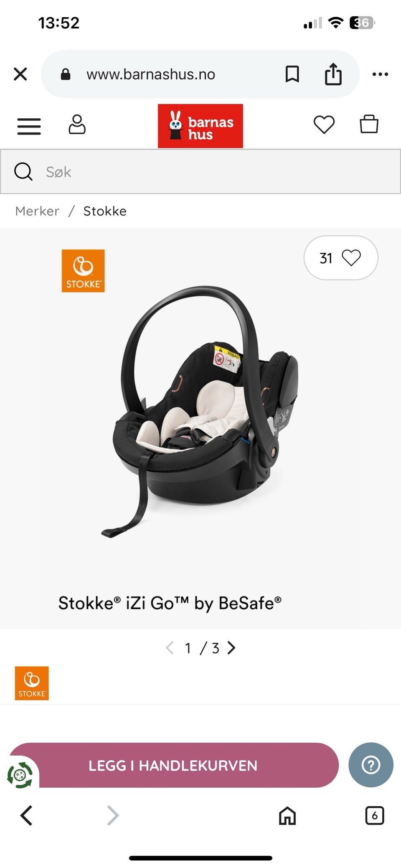Open the wishlist heart in header
Image resolution: width=401 pixels, height=868 pixels.
coord(324,125)
